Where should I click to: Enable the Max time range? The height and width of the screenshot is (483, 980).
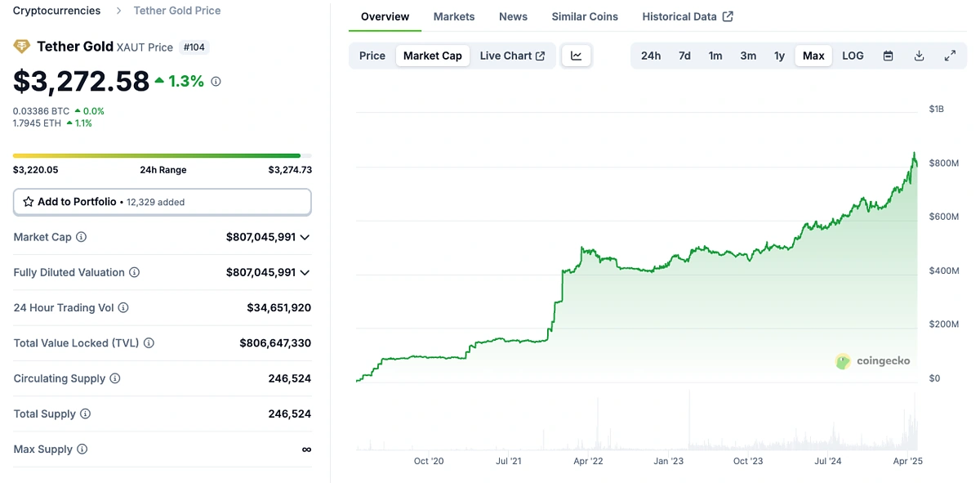click(x=813, y=56)
